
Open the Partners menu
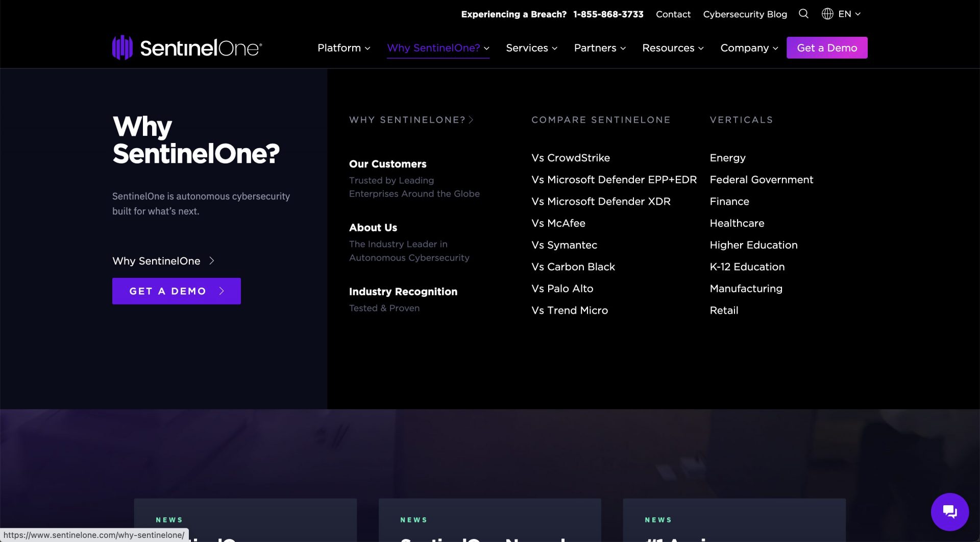pos(600,48)
